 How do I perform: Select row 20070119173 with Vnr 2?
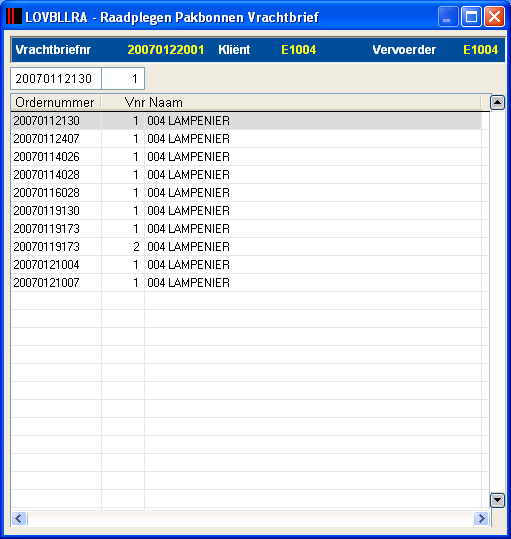tap(246, 247)
